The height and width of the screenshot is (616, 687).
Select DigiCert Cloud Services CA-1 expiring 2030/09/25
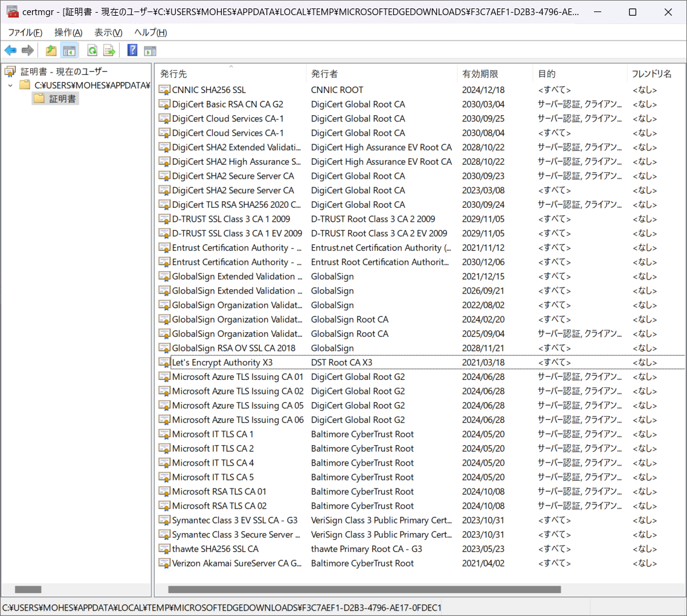(x=421, y=118)
